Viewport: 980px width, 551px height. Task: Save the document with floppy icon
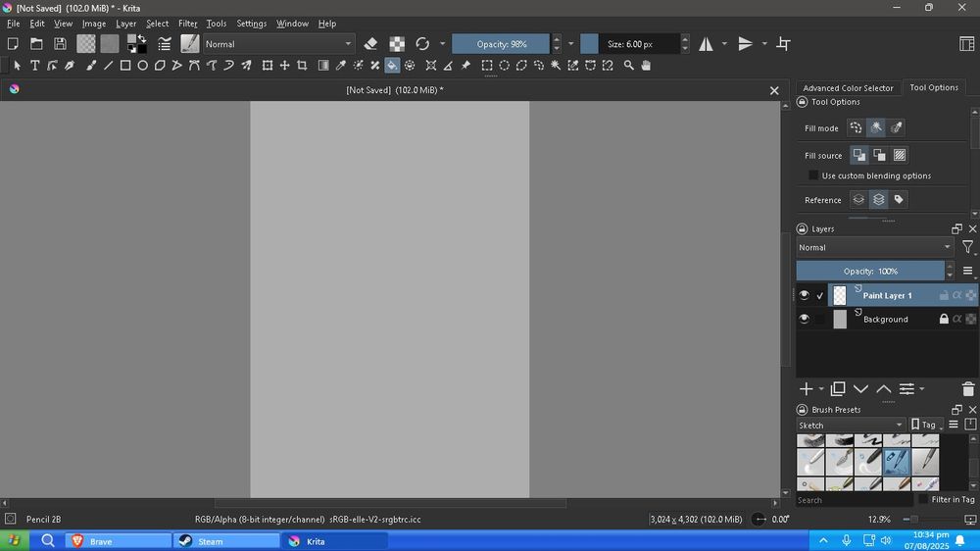coord(60,44)
